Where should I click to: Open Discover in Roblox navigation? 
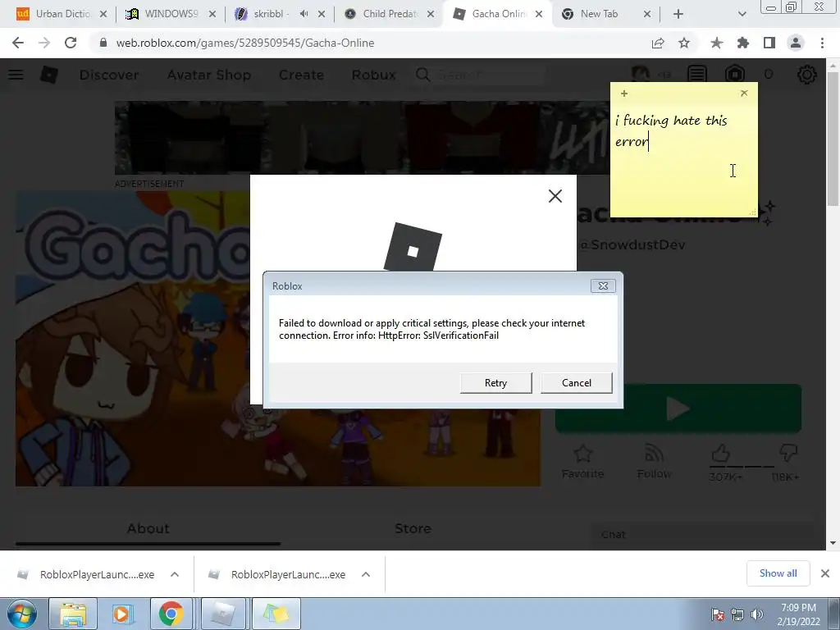point(109,75)
